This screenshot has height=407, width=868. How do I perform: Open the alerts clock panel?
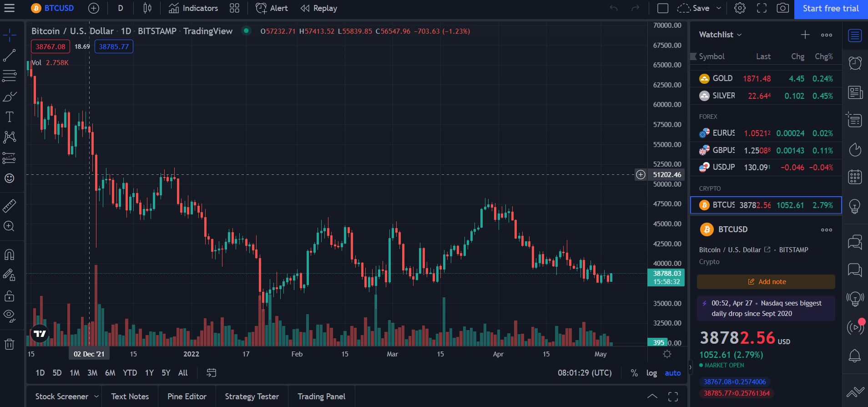click(x=855, y=63)
